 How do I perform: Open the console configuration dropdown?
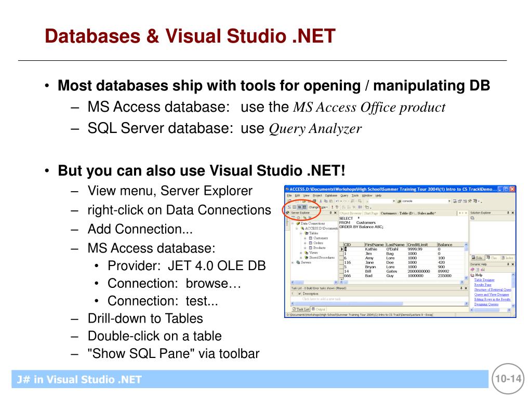tap(449, 201)
